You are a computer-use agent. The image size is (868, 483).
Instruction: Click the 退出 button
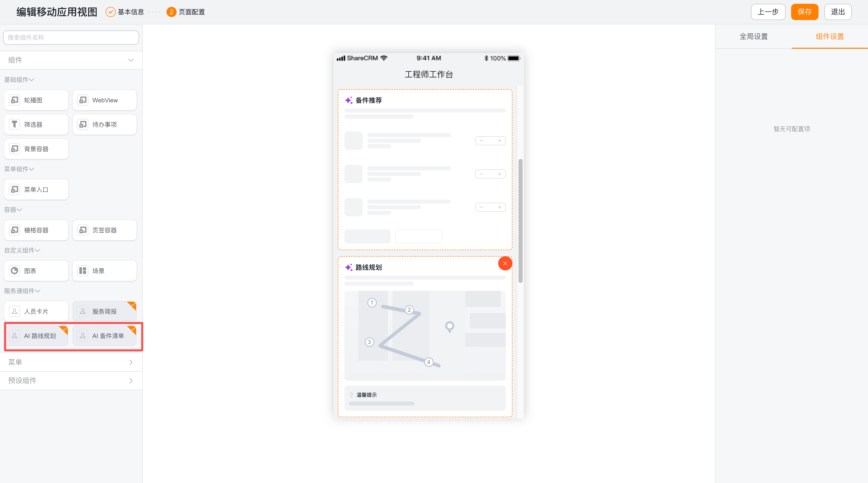pos(838,12)
